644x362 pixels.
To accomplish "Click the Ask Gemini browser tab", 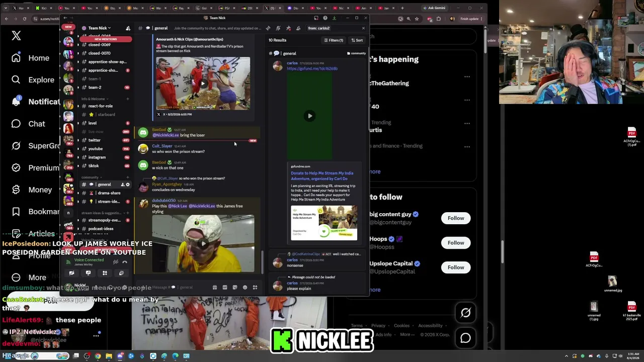I will [434, 8].
